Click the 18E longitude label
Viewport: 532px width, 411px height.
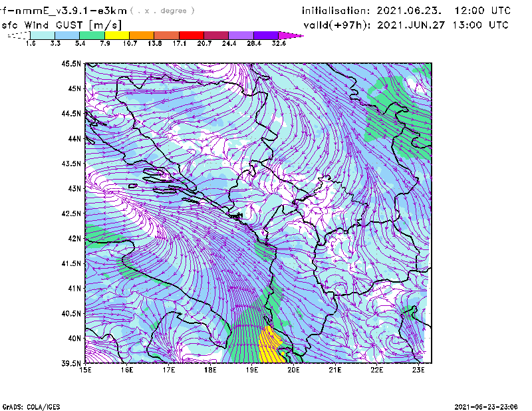(x=210, y=370)
